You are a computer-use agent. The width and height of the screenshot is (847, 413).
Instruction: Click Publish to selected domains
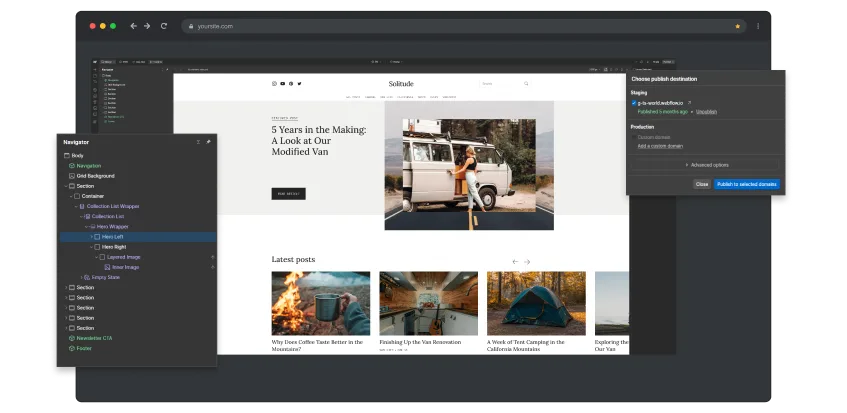[x=747, y=184]
